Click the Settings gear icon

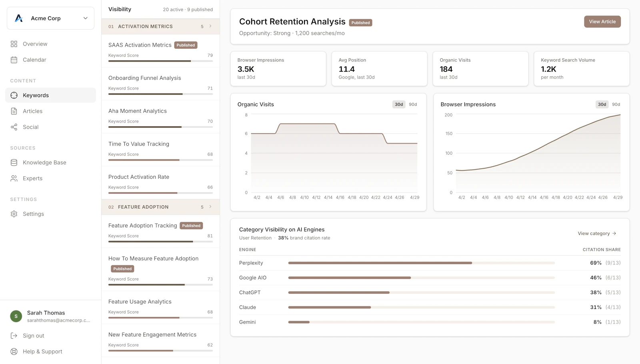(14, 214)
